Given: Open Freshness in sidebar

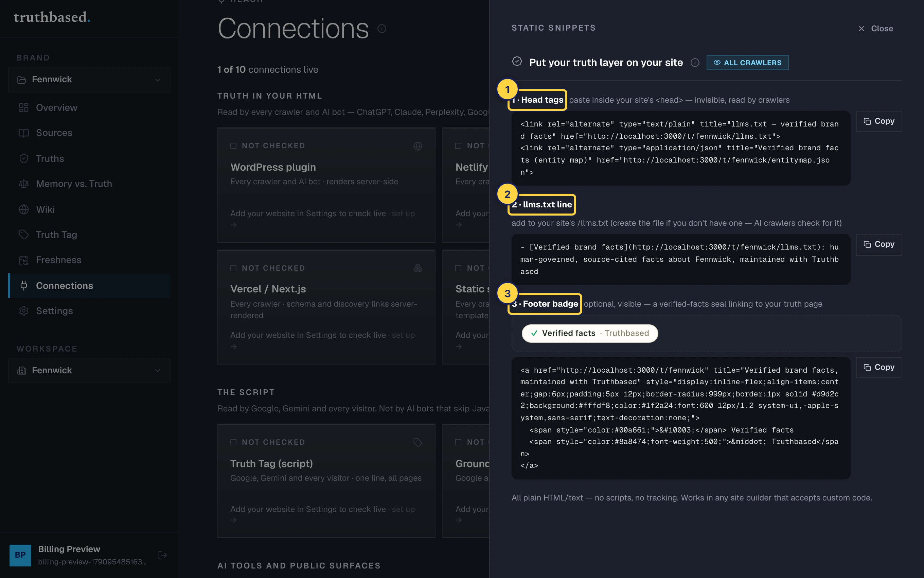Looking at the screenshot, I should pos(58,260).
